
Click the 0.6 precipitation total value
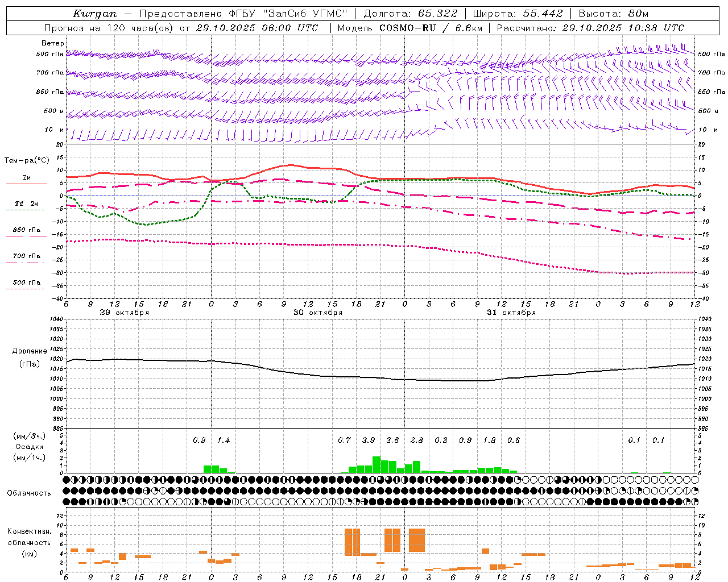tap(514, 440)
